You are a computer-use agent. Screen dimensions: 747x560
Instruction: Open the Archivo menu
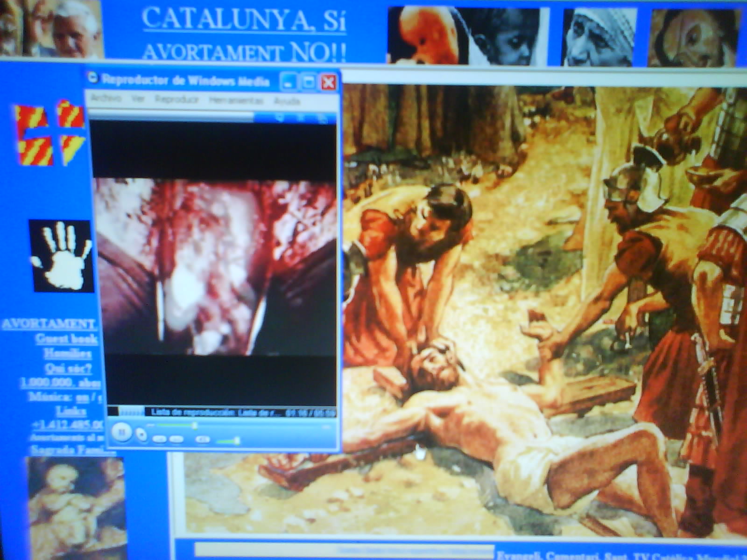click(x=106, y=98)
